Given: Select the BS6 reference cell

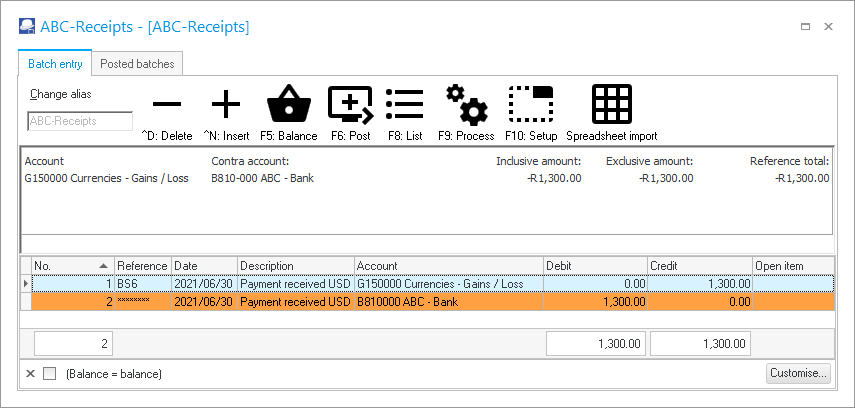Looking at the screenshot, I should click(142, 284).
